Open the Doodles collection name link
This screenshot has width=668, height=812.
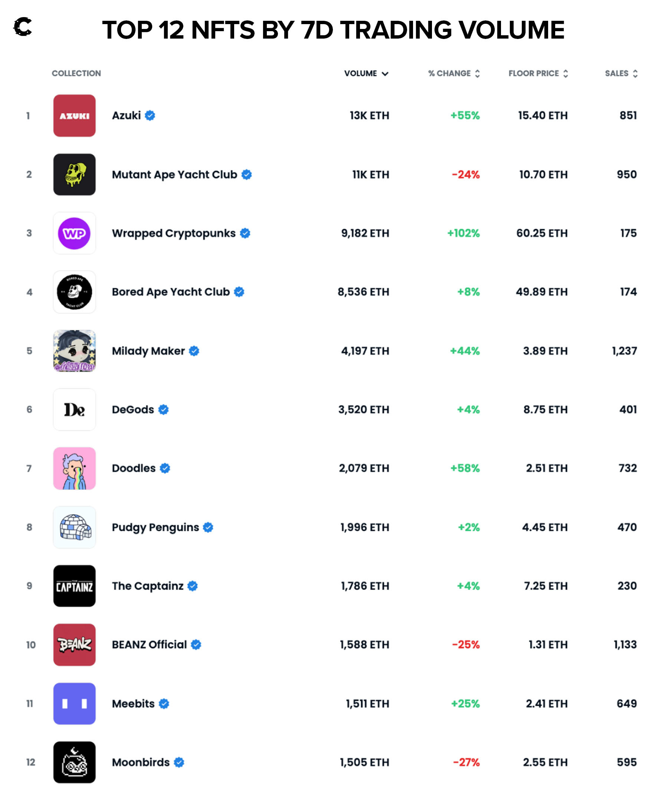pos(134,468)
